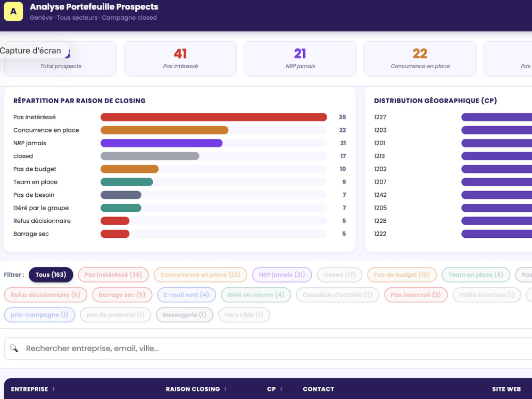This screenshot has width=532, height=399.
Task: Filter by Pas de budget (10)
Action: click(x=402, y=275)
